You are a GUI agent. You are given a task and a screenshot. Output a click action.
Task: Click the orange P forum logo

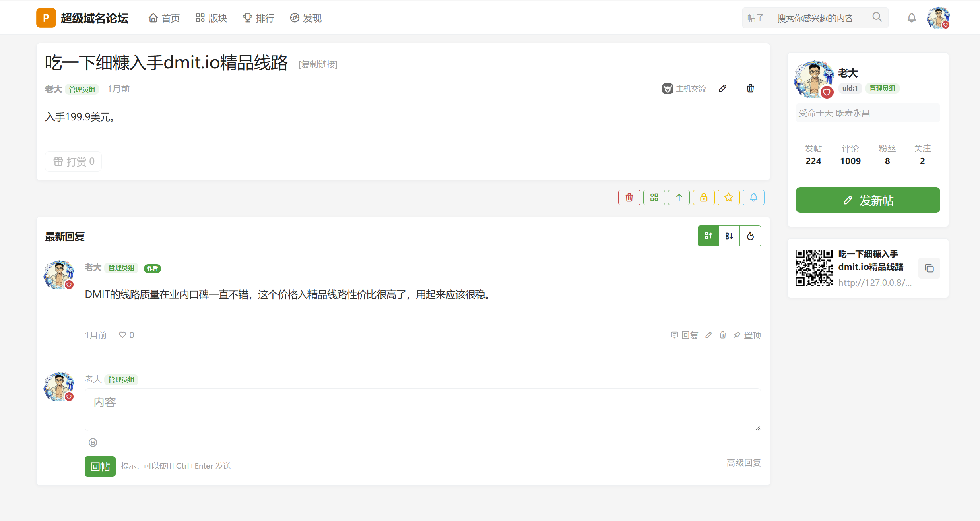[x=46, y=18]
